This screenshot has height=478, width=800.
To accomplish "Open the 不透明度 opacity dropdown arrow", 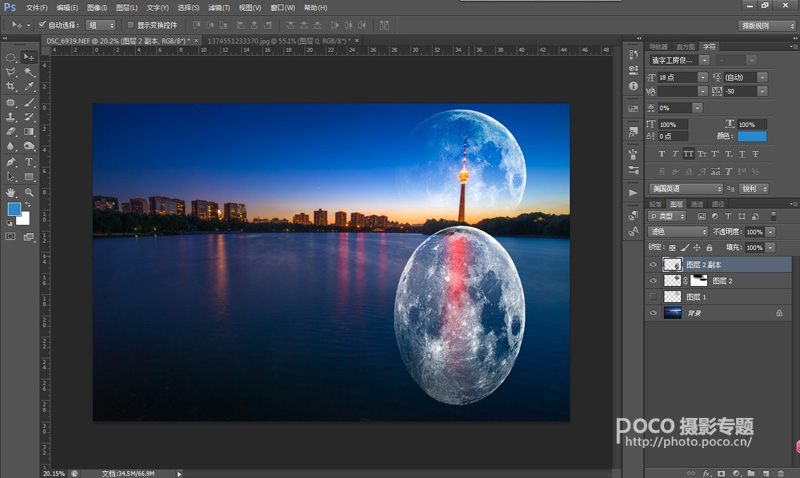I will coord(770,232).
